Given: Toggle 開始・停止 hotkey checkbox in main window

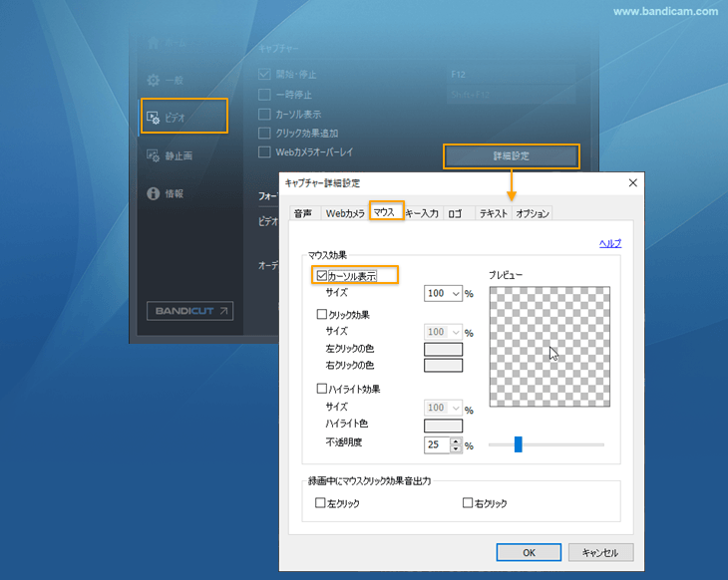Looking at the screenshot, I should pyautogui.click(x=264, y=74).
